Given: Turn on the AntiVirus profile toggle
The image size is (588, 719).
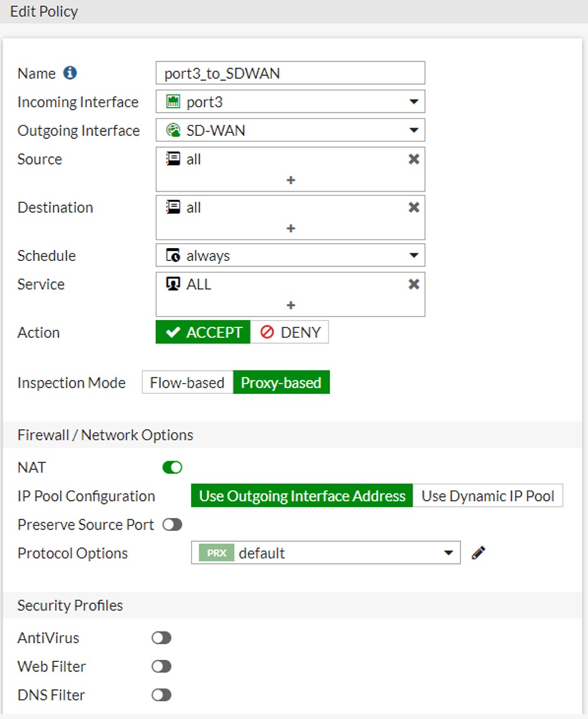Looking at the screenshot, I should pos(161,638).
